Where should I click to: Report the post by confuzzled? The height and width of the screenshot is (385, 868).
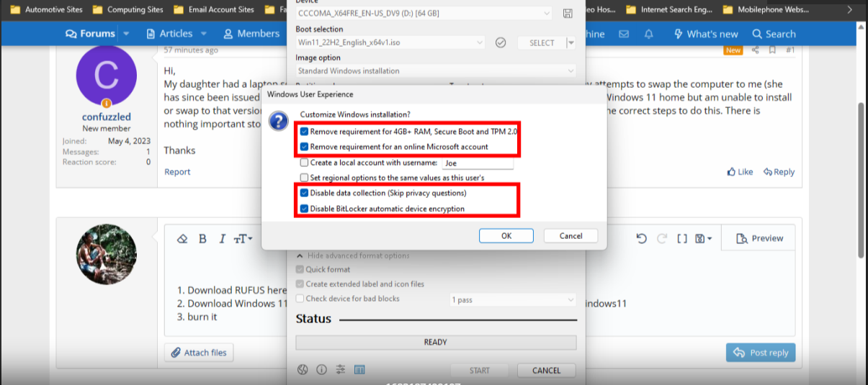pos(177,172)
